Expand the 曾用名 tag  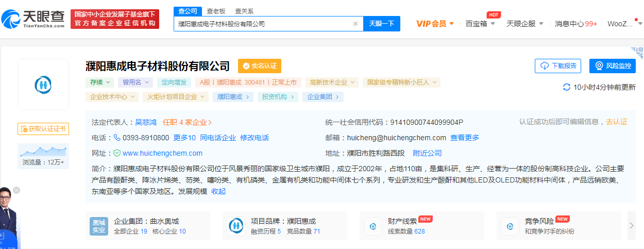(x=135, y=82)
